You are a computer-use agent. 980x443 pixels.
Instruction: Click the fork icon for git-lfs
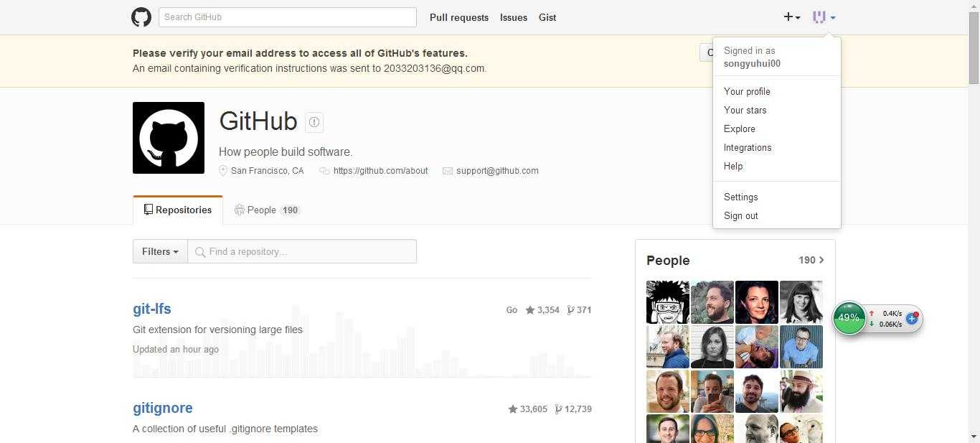570,310
